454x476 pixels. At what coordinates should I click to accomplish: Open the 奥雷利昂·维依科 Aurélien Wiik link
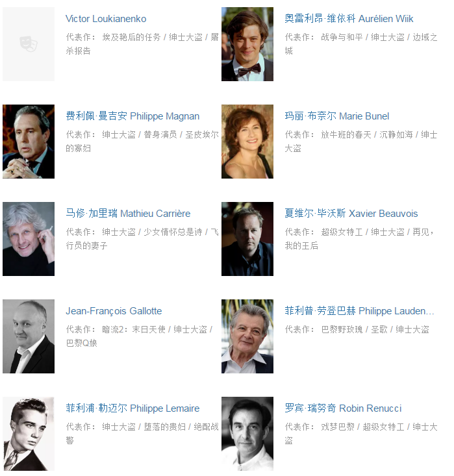click(x=349, y=19)
